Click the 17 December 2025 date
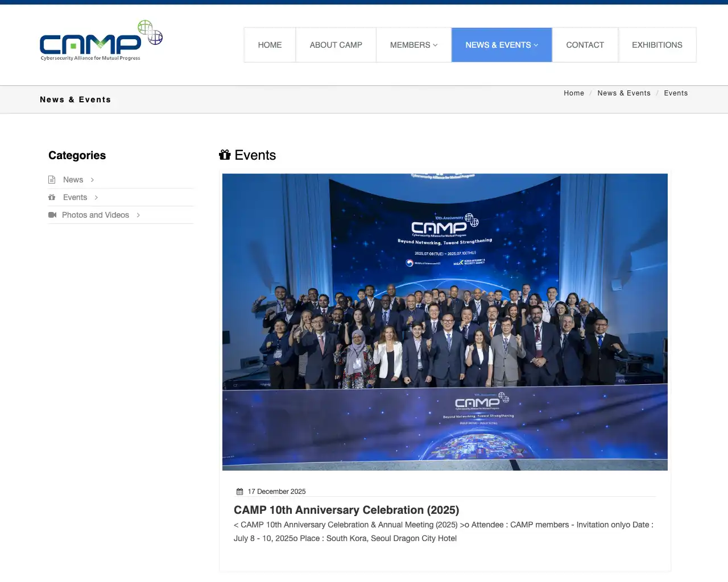This screenshot has height=582, width=728. pos(276,492)
